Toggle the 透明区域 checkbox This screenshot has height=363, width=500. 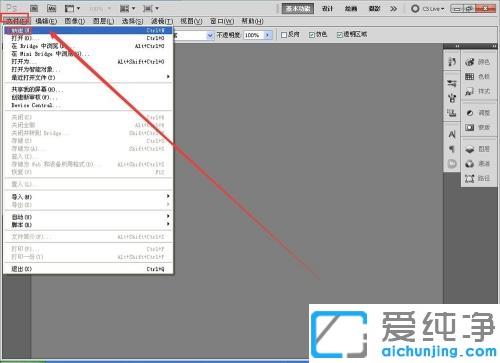(x=339, y=35)
